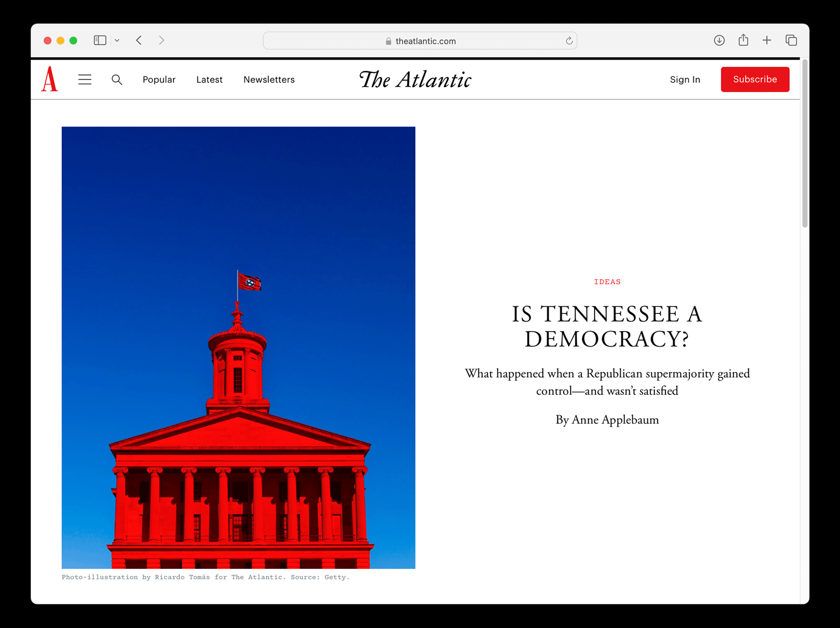Open the Latest section

pyautogui.click(x=209, y=79)
